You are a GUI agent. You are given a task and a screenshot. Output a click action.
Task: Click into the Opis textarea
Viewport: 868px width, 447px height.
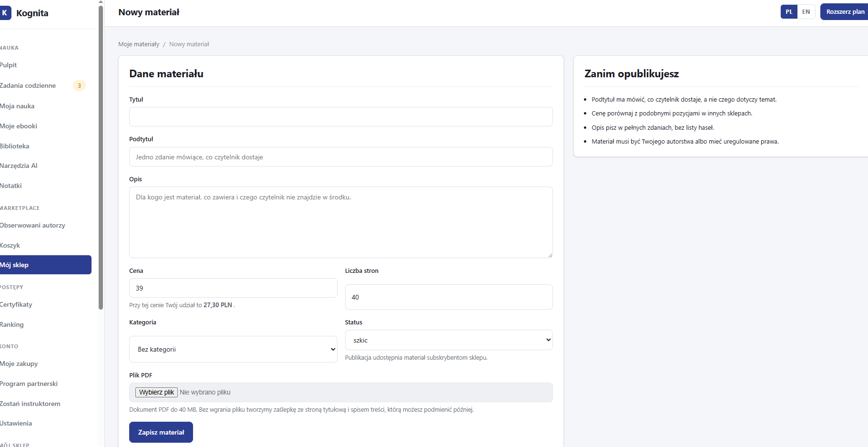coord(341,222)
